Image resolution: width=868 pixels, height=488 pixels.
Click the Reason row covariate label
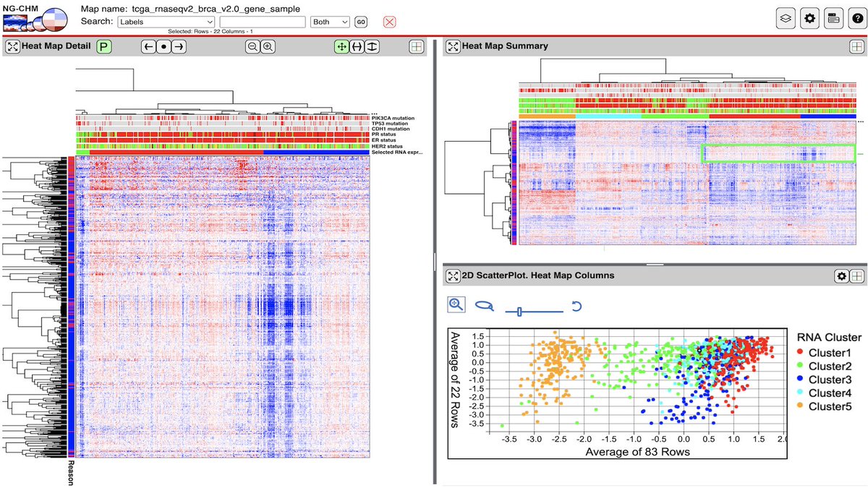tap(71, 473)
